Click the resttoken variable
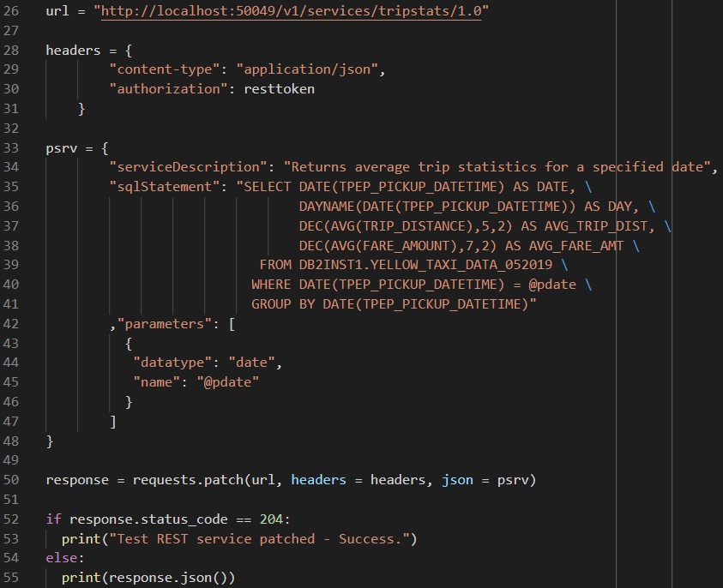Image resolution: width=723 pixels, height=588 pixels. [280, 89]
